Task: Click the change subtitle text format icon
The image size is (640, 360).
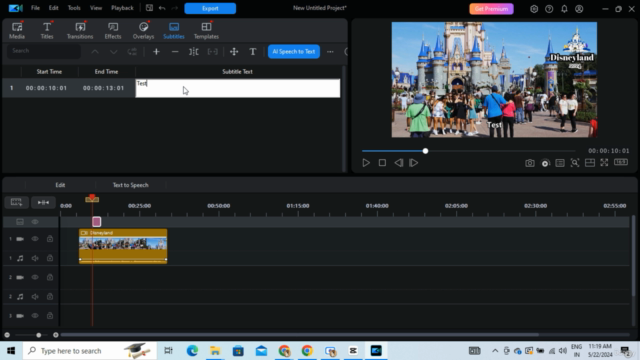Action: 253,52
